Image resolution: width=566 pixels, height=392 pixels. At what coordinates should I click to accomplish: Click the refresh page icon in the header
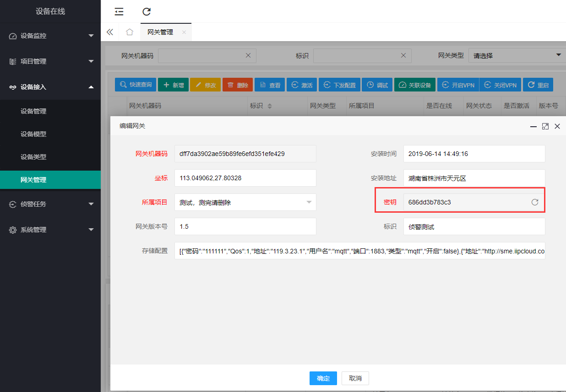[147, 11]
